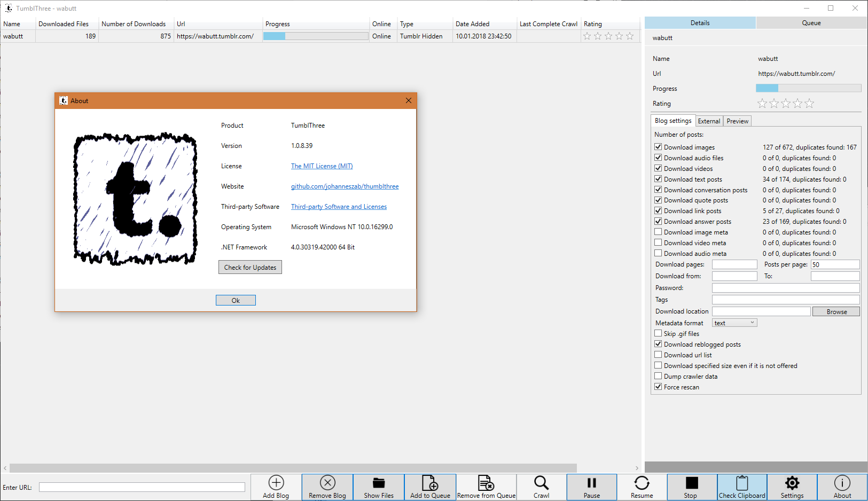Click Check for Updates button
This screenshot has width=868, height=501.
(250, 267)
